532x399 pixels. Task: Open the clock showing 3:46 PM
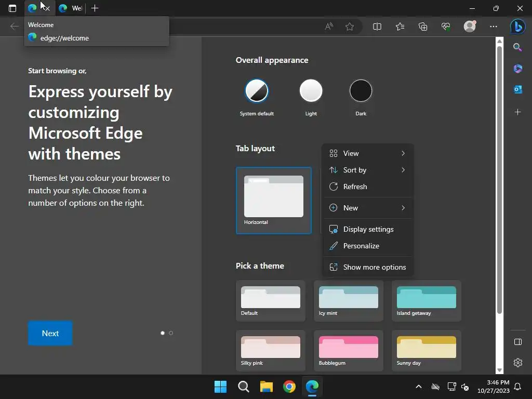click(494, 387)
